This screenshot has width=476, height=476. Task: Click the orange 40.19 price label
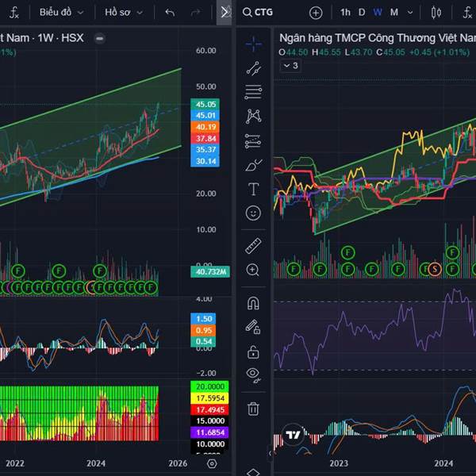tap(205, 127)
